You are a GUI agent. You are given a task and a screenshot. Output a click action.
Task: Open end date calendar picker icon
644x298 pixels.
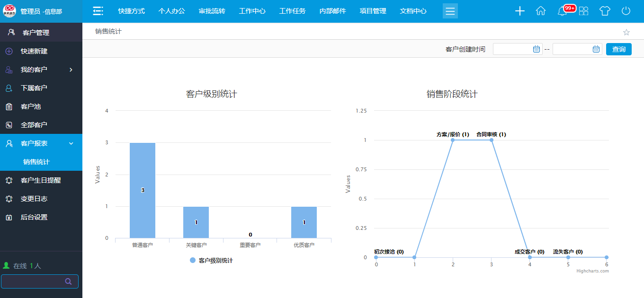pyautogui.click(x=596, y=49)
